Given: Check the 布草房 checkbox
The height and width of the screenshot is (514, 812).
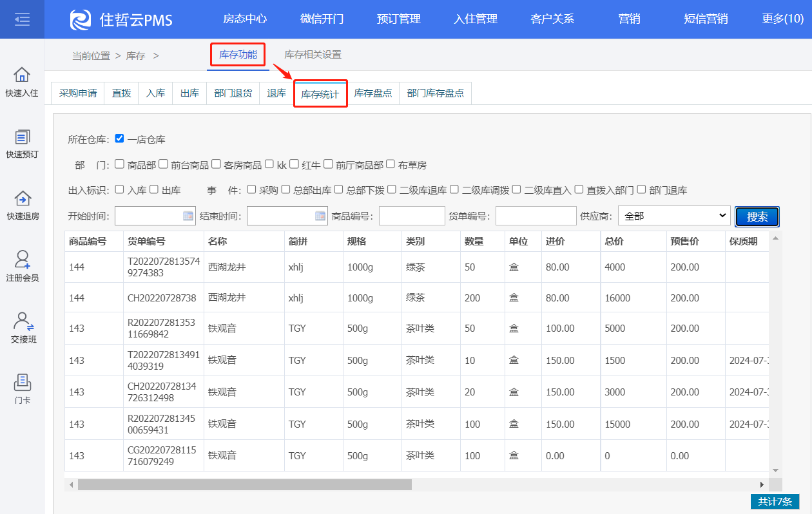Looking at the screenshot, I should [390, 164].
